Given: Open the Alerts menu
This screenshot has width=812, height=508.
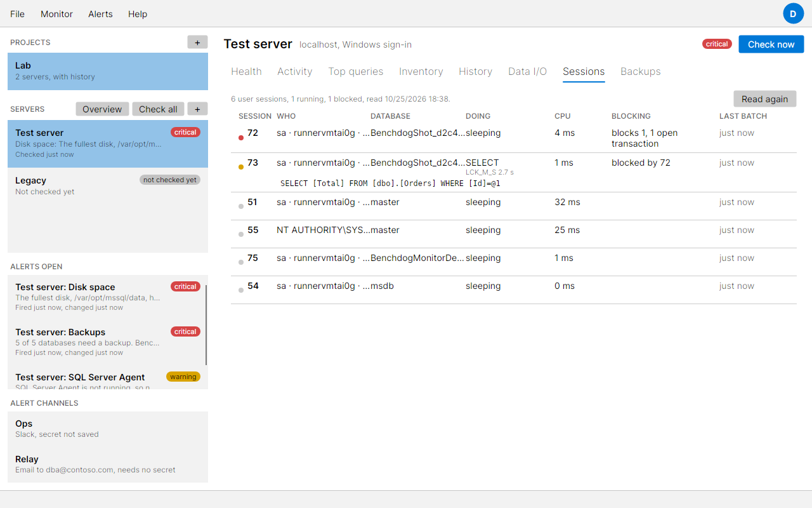Looking at the screenshot, I should point(100,14).
